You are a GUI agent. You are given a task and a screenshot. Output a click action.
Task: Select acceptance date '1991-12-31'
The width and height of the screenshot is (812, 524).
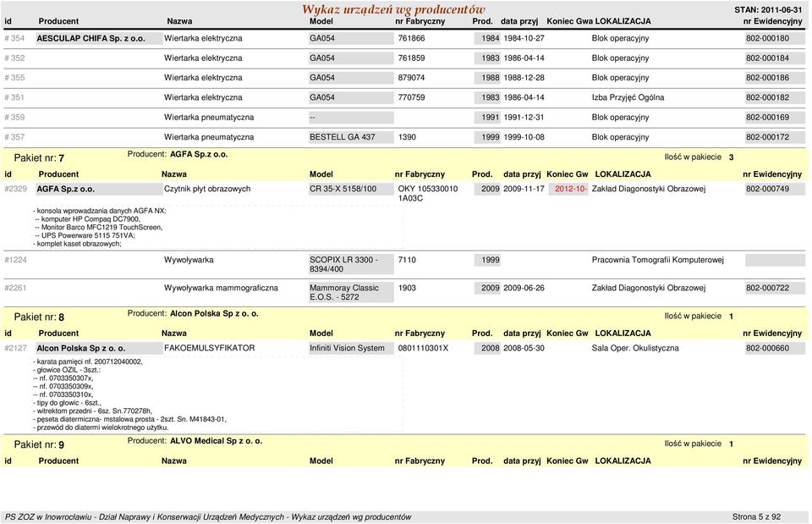(x=524, y=117)
